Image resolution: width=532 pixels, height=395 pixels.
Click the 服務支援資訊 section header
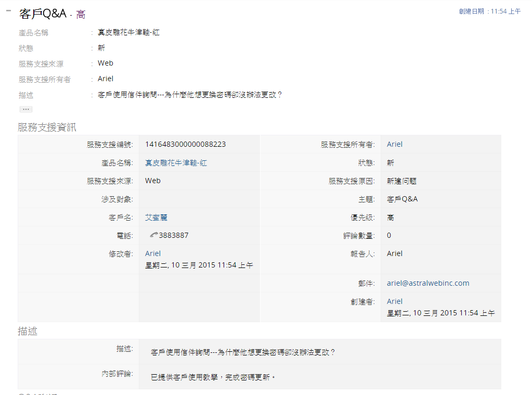tap(47, 127)
